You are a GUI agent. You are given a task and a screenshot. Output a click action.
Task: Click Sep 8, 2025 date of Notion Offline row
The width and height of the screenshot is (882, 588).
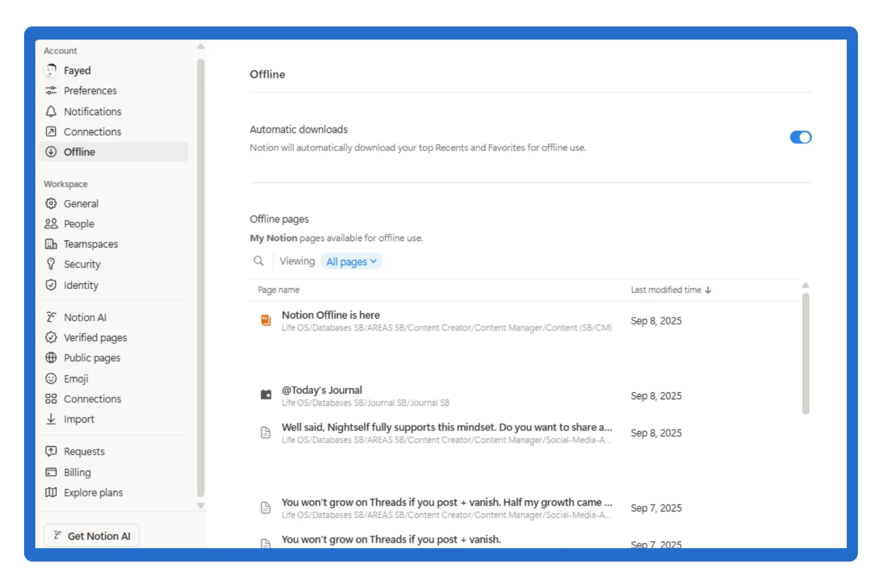(656, 321)
